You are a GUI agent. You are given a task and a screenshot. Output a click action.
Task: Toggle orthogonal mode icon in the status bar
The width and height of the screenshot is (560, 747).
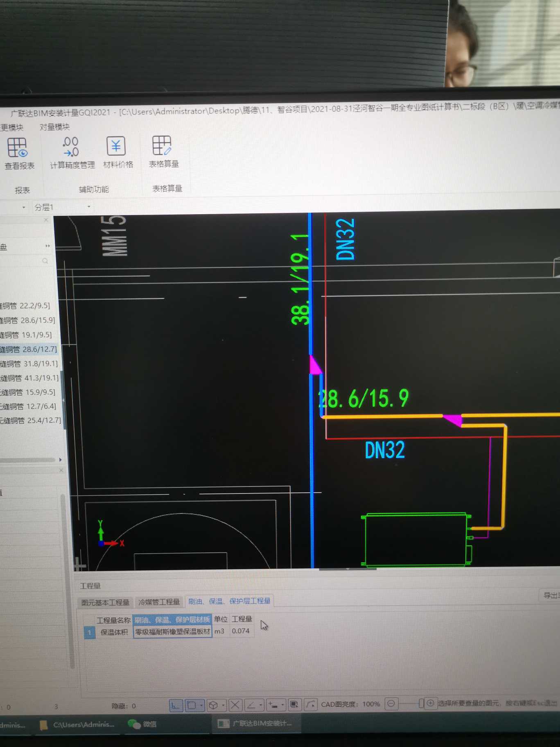click(176, 705)
